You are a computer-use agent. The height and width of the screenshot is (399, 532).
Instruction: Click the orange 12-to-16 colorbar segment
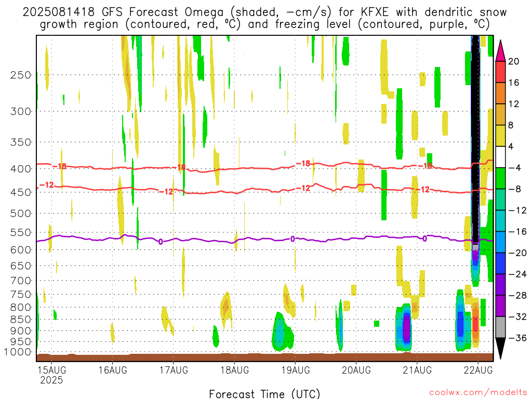click(500, 94)
